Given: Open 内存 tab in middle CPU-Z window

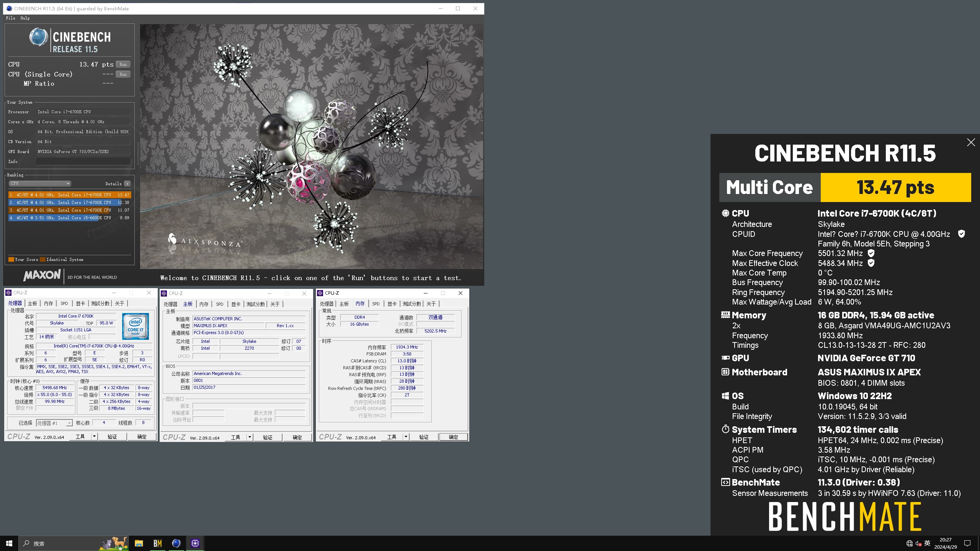Looking at the screenshot, I should click(x=204, y=304).
